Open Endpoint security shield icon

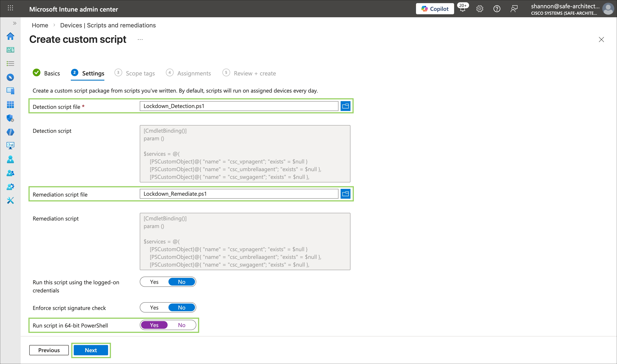[x=10, y=118]
